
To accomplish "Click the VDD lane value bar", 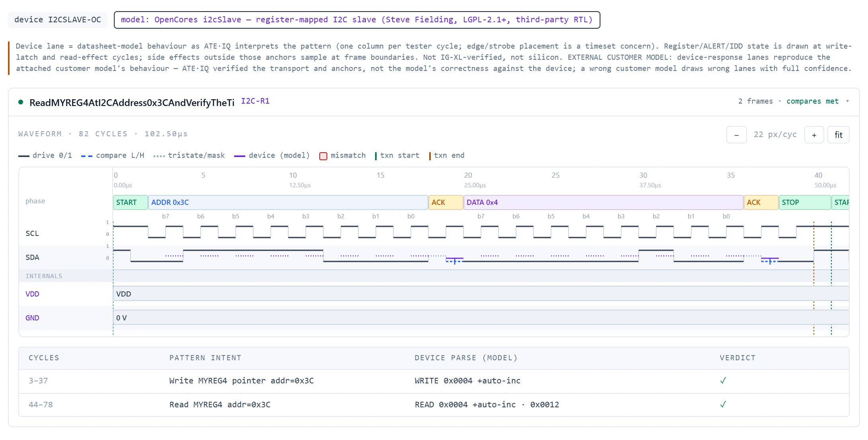I will coord(481,294).
